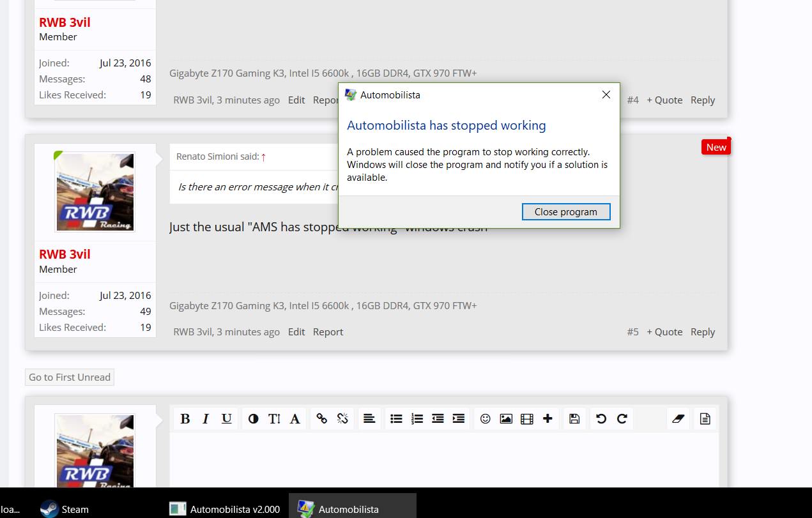812x518 pixels.
Task: Open the text color picker
Action: pyautogui.click(x=254, y=418)
